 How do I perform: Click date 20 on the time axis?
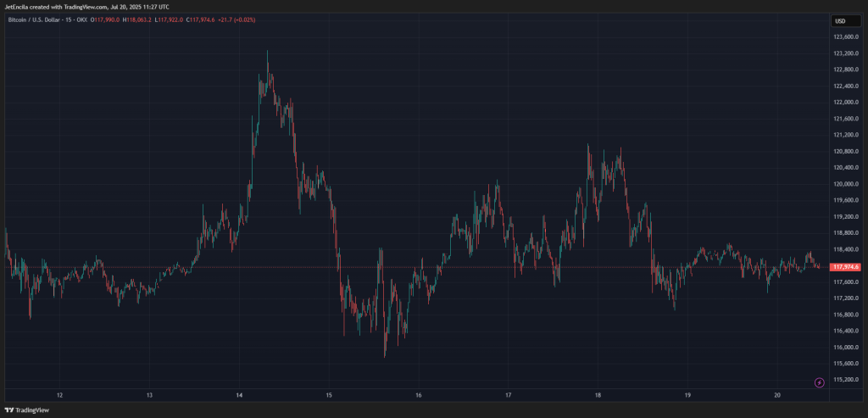coord(777,395)
